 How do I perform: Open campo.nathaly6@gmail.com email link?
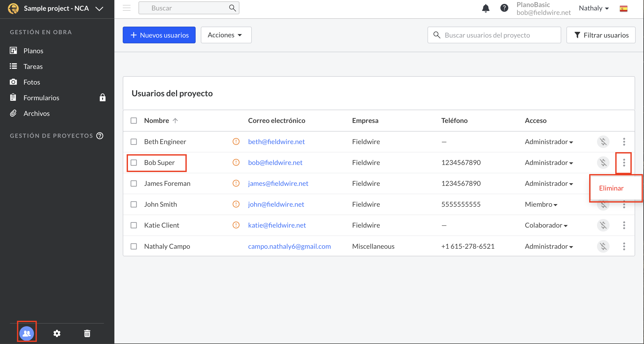[x=289, y=246]
